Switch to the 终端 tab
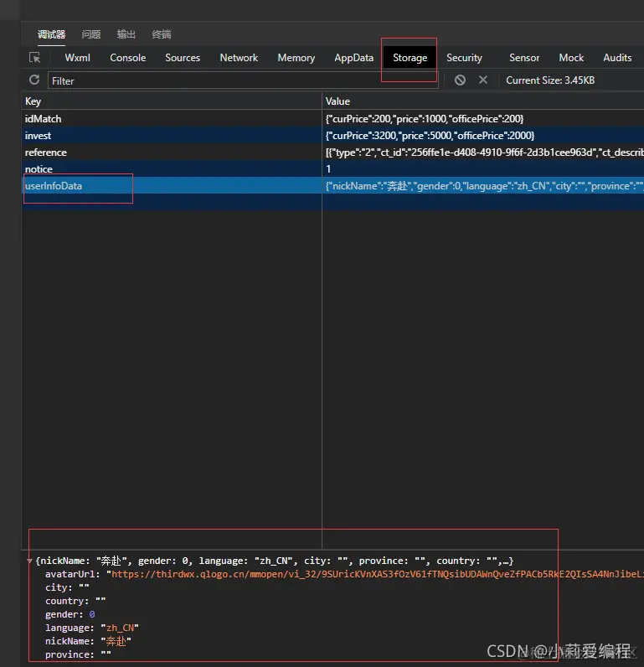The width and height of the screenshot is (644, 667). (162, 34)
